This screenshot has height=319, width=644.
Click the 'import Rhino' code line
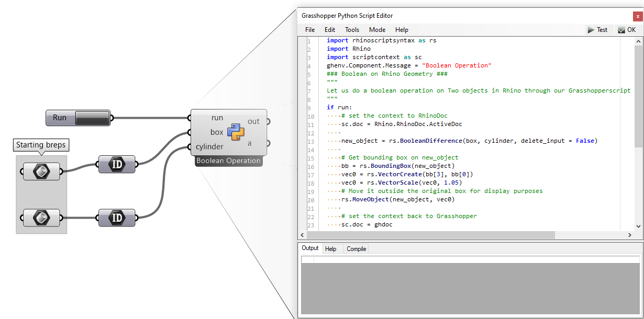click(x=349, y=49)
